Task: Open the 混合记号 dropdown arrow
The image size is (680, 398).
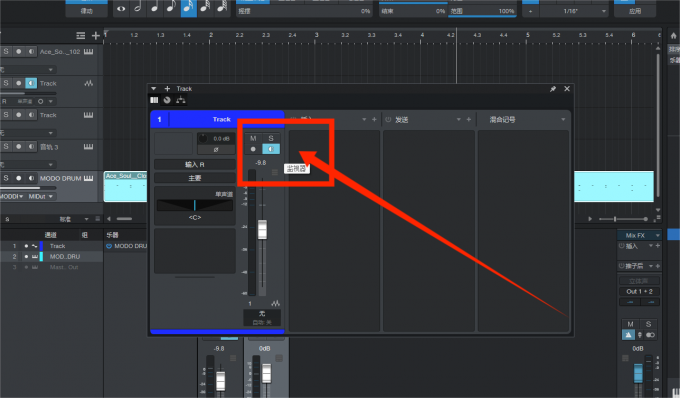Action: coord(563,120)
